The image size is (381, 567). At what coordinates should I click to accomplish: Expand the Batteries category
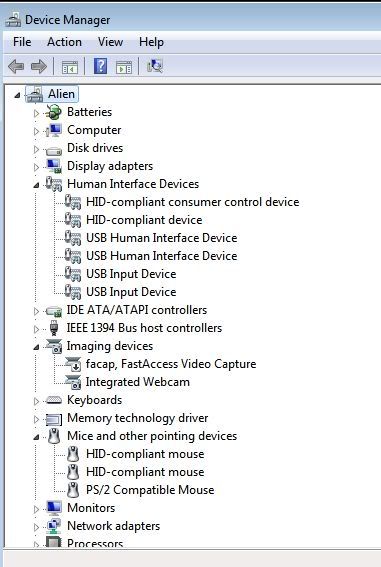pos(36,113)
